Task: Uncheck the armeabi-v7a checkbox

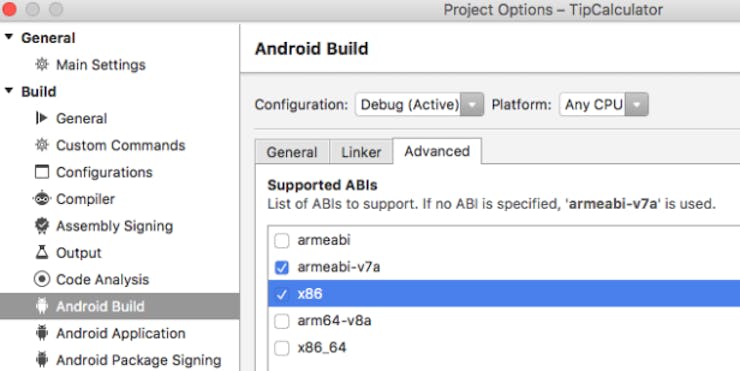Action: (x=282, y=268)
